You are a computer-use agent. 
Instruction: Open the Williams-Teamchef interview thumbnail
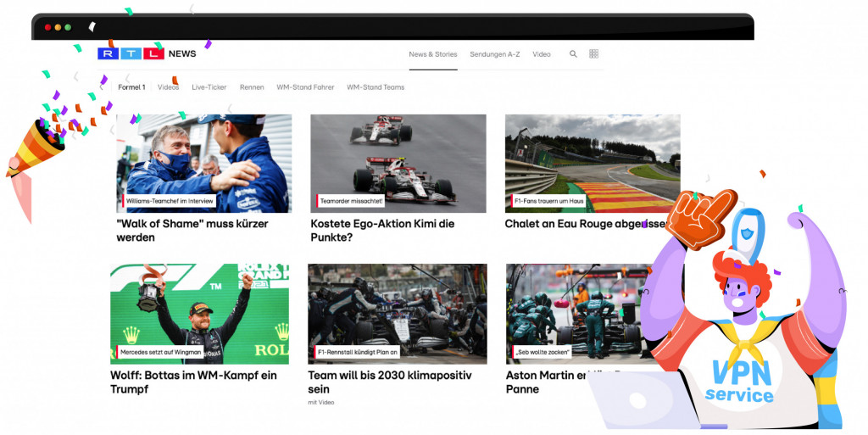tap(203, 161)
